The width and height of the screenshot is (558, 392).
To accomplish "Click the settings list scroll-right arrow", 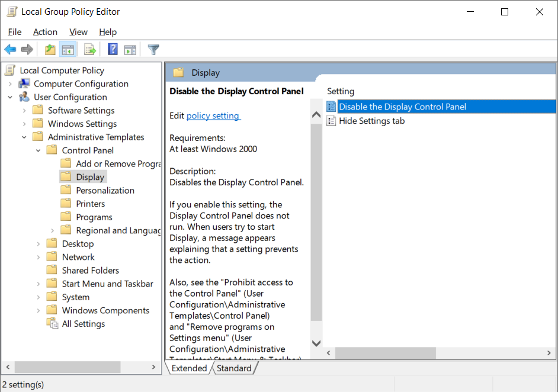I will coord(549,353).
